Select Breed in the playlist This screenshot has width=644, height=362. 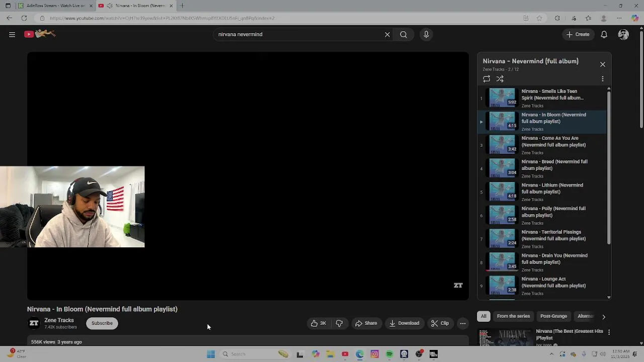542,168
